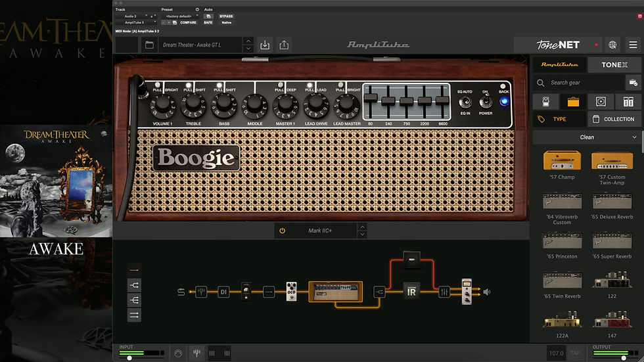Expand the Clean amp type dropdown
644x362 pixels.
tap(586, 137)
